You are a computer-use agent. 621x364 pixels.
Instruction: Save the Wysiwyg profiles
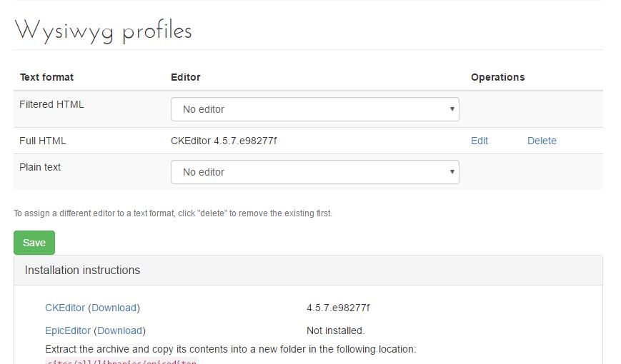click(34, 243)
